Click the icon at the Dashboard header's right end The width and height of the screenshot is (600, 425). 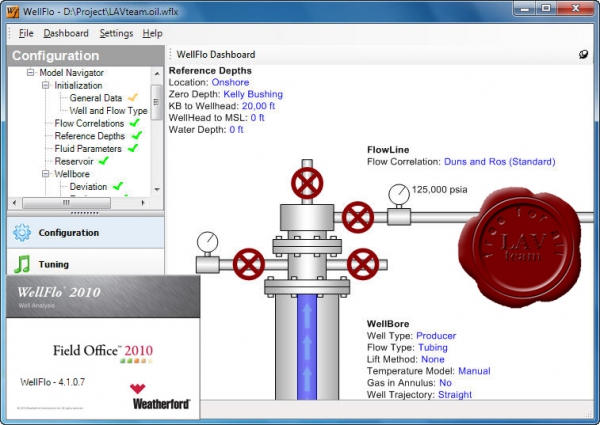(x=583, y=54)
